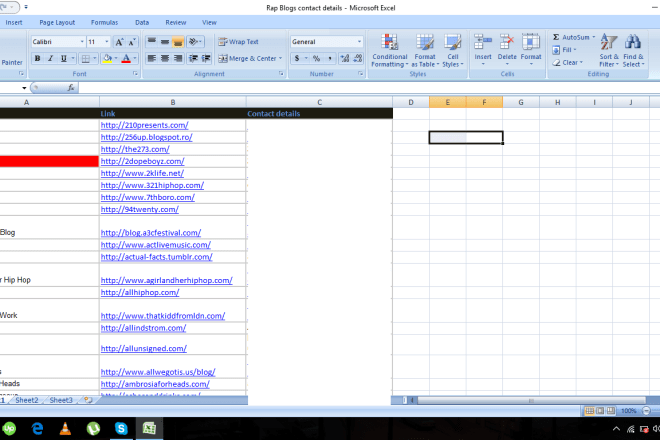
Task: Expand the Fill dropdown in Editing
Action: tap(575, 50)
